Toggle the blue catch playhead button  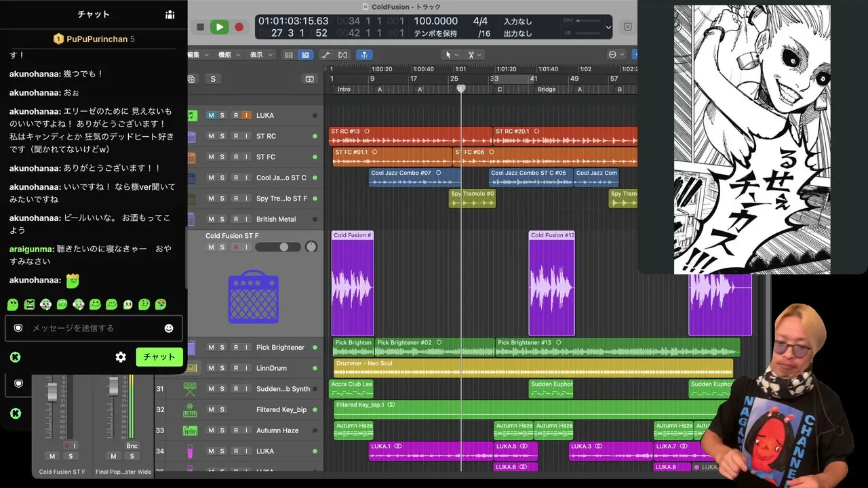tap(364, 55)
